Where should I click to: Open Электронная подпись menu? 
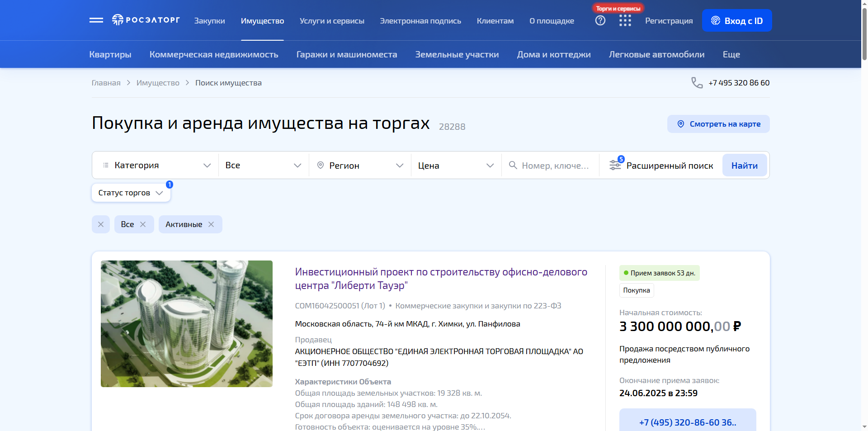[420, 21]
